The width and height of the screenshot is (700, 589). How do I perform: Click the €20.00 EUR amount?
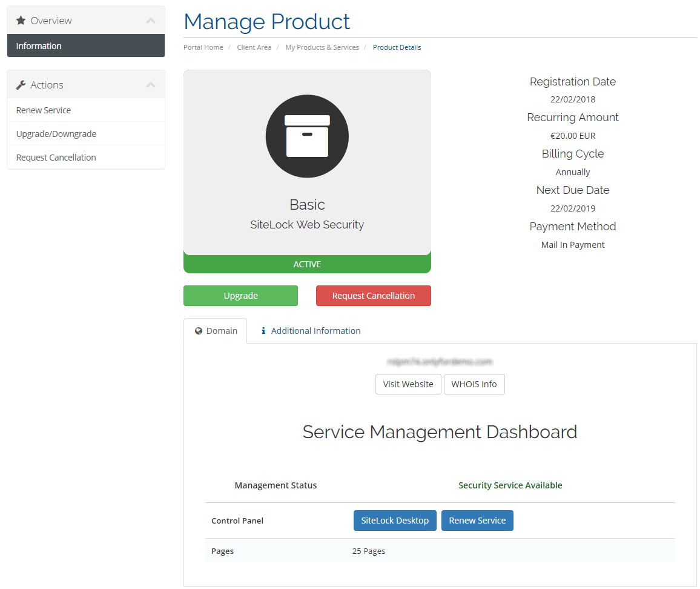[573, 136]
